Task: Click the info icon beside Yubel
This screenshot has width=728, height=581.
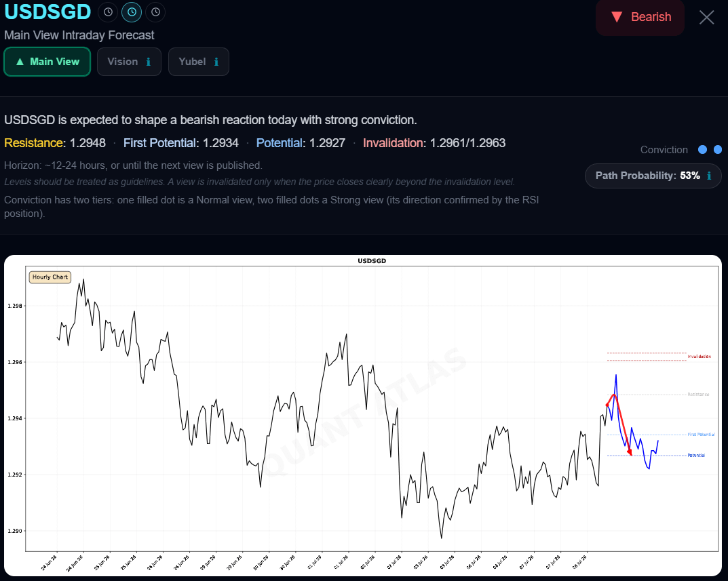Action: 216,62
